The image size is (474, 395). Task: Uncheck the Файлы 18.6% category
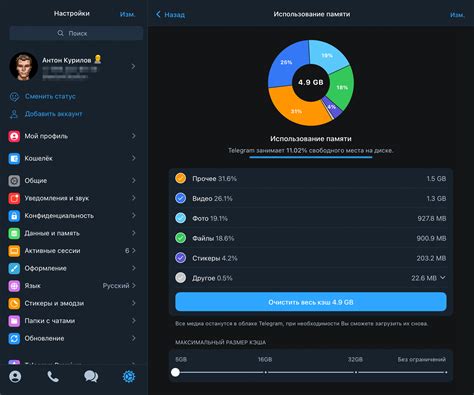tap(180, 238)
